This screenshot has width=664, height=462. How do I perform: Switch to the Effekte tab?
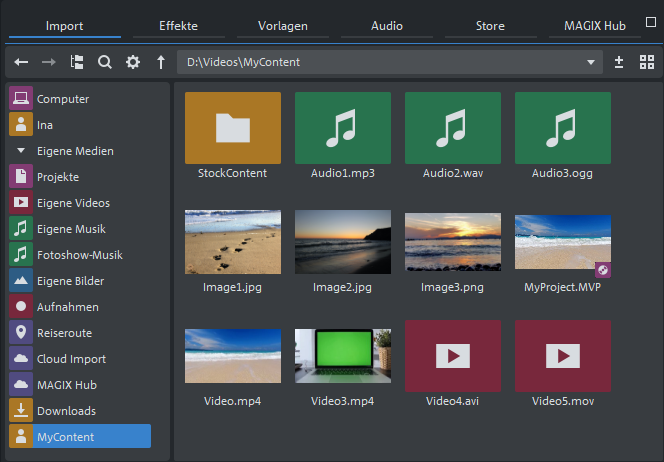pos(180,26)
